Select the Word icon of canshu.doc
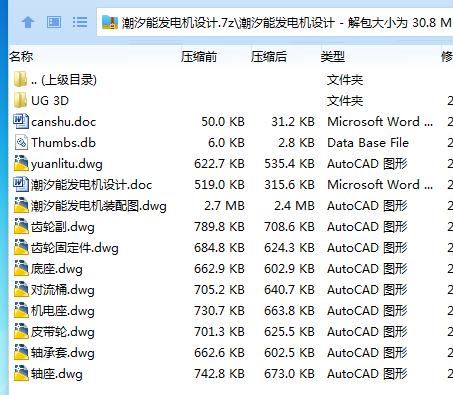This screenshot has height=395, width=453. tap(21, 121)
